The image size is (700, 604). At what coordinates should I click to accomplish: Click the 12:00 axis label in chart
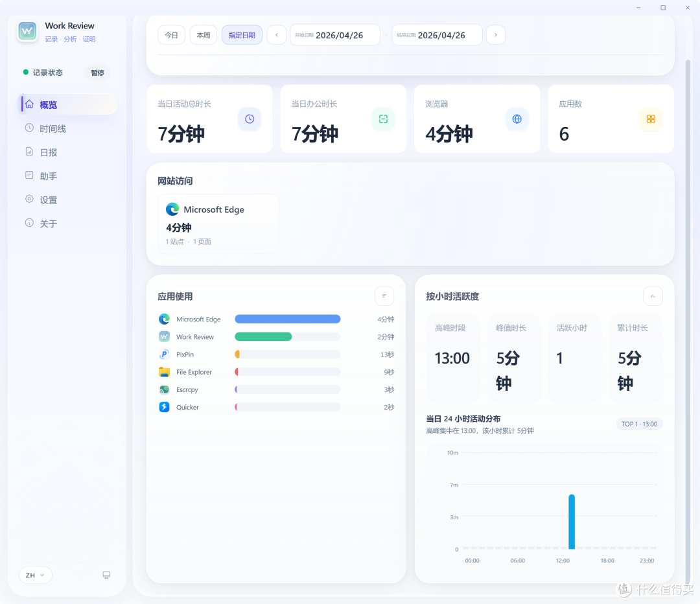pyautogui.click(x=563, y=560)
